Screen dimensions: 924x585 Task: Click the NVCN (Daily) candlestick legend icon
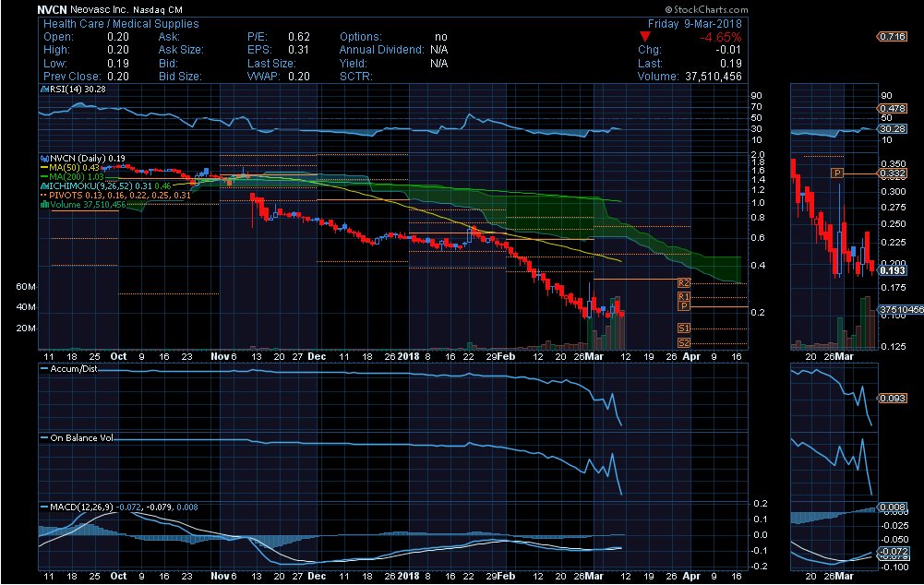pyautogui.click(x=44, y=159)
